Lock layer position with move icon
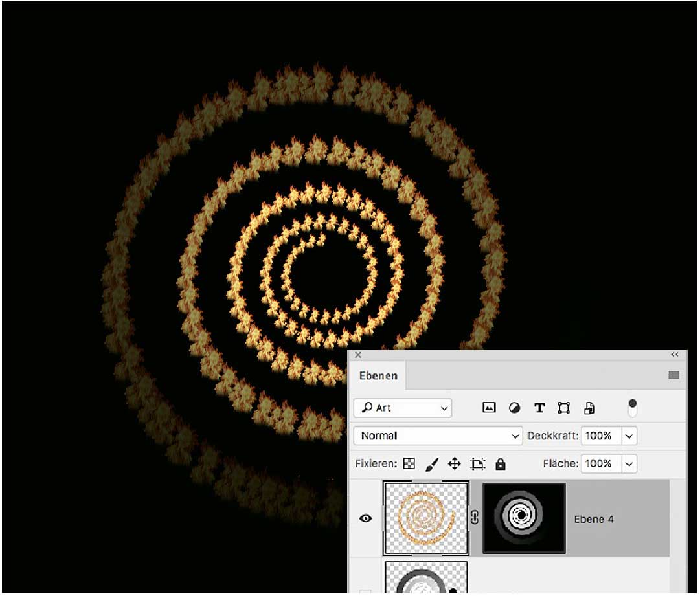Viewport: 700px width, 596px height. 455,464
